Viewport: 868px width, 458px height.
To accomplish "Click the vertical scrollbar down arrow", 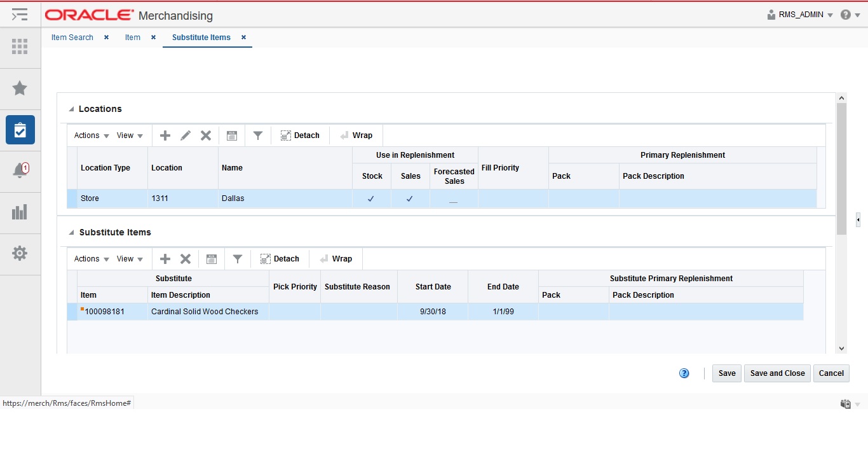I will (x=842, y=349).
